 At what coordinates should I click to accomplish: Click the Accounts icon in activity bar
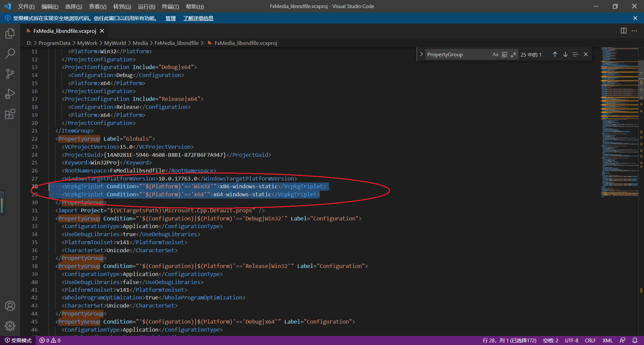pos(10,305)
